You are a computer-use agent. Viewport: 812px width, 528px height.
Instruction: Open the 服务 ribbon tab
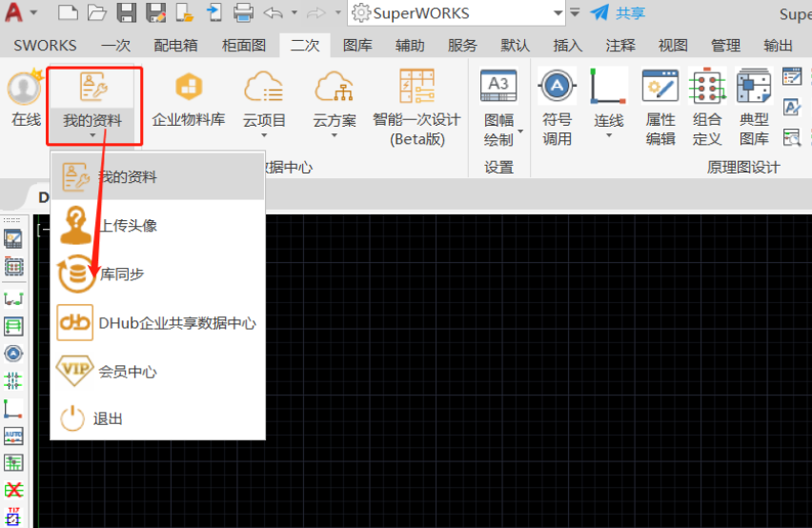click(462, 46)
